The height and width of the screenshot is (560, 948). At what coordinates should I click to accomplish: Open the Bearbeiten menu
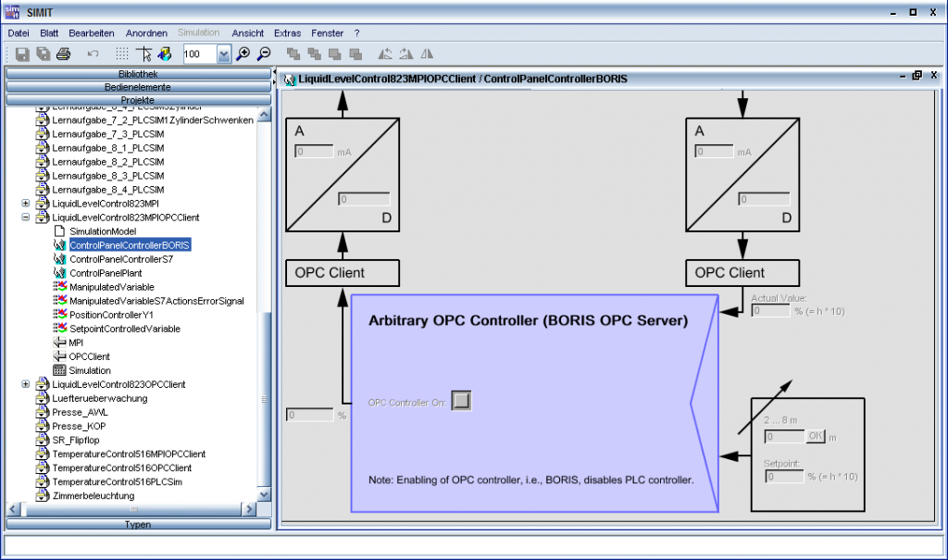tap(92, 32)
